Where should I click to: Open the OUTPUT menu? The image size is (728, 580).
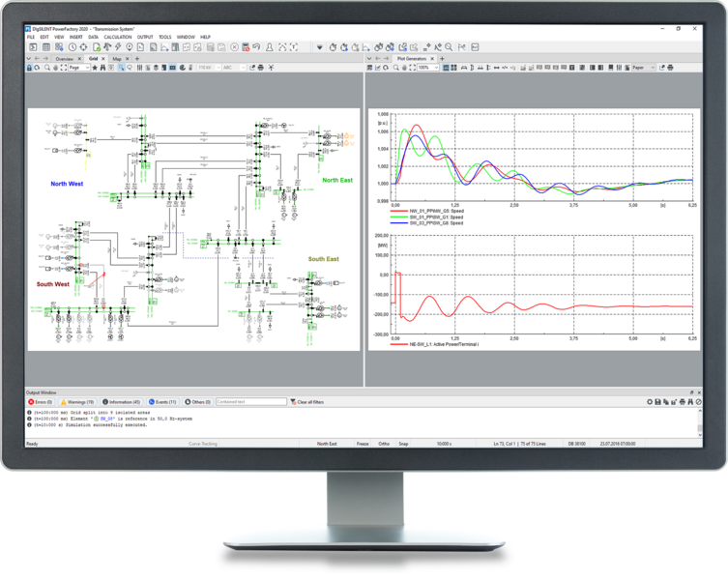tap(145, 37)
